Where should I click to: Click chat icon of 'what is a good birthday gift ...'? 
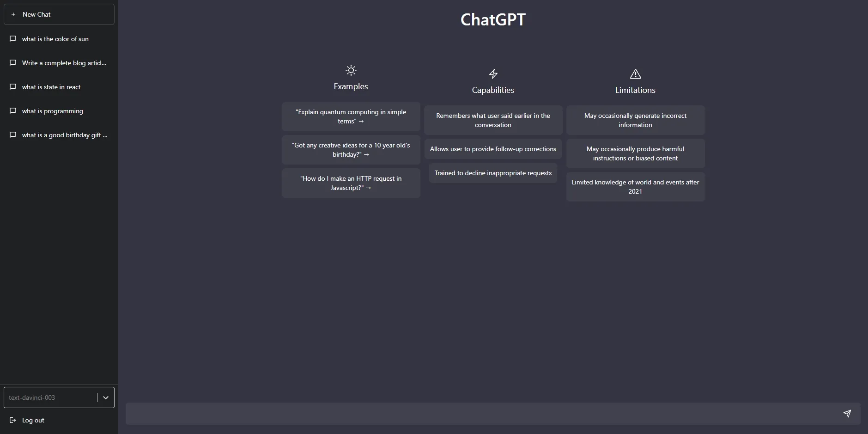[13, 135]
